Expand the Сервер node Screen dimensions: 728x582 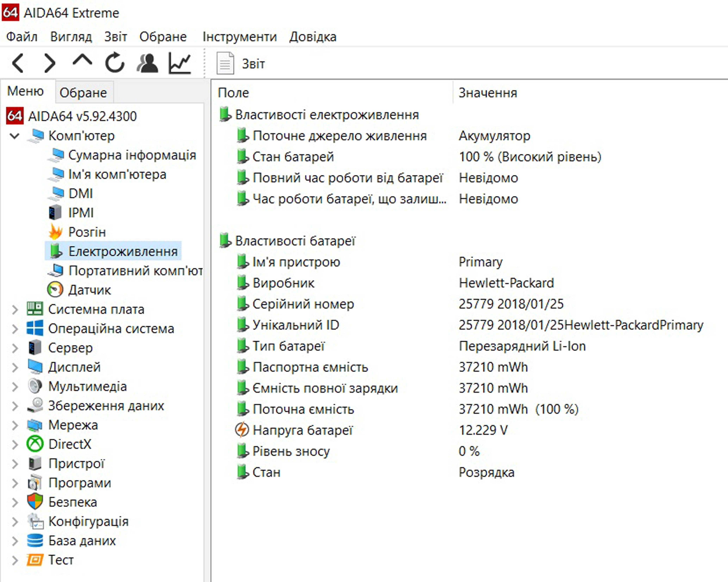[14, 348]
